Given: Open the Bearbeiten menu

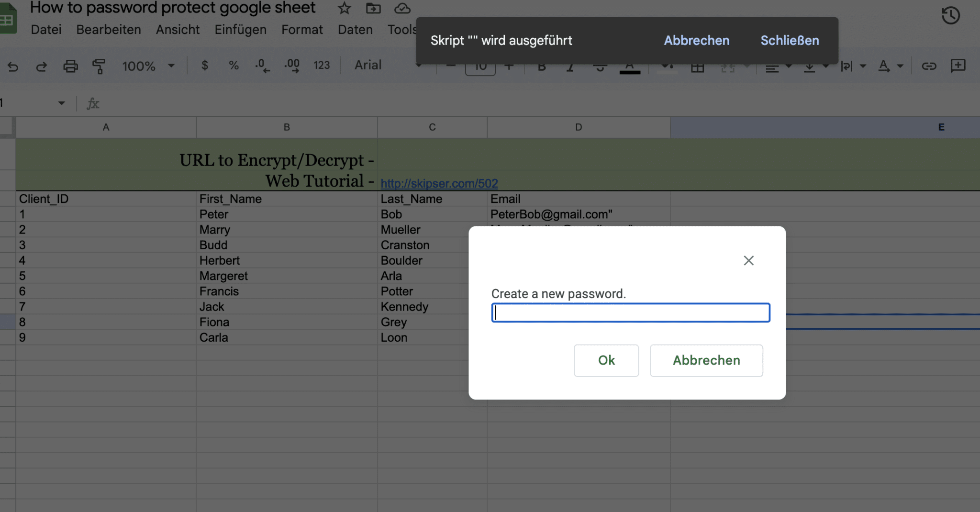Looking at the screenshot, I should click(109, 30).
